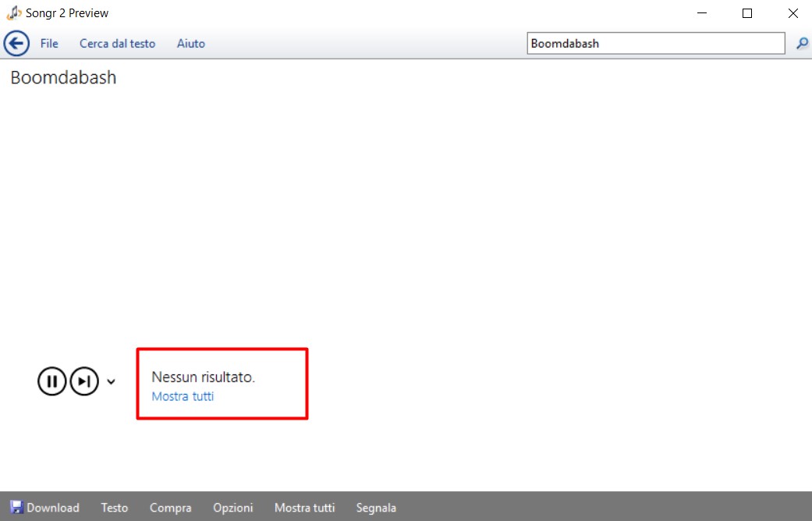
Task: Open the Cerca dal testo menu
Action: coord(118,44)
